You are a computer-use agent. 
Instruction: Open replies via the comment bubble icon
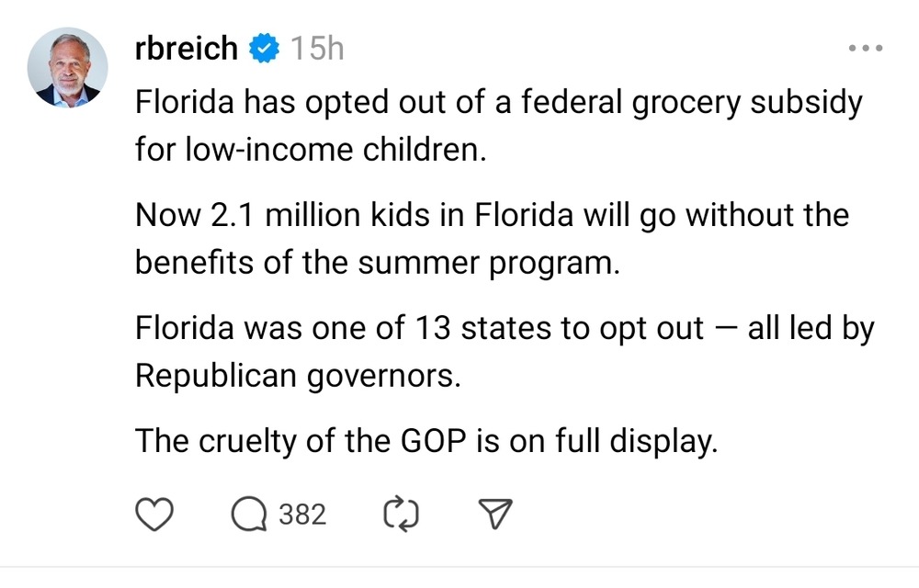tap(249, 514)
